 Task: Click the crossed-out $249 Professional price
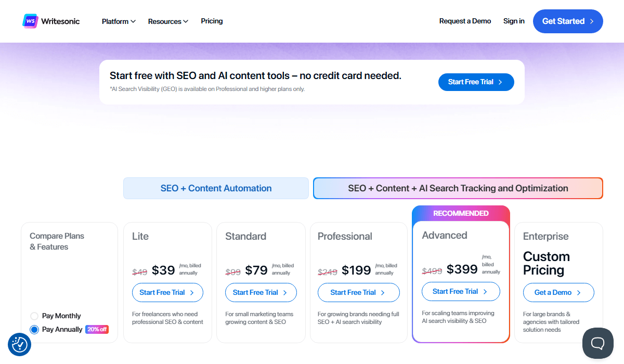(328, 271)
